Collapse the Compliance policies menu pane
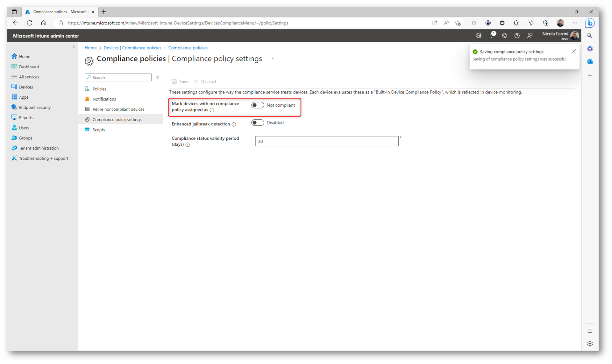Viewport: 612px width, 364px height. (x=158, y=77)
